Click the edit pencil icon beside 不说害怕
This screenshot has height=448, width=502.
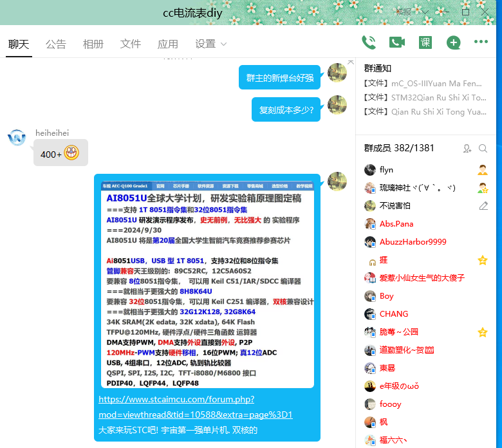(483, 205)
